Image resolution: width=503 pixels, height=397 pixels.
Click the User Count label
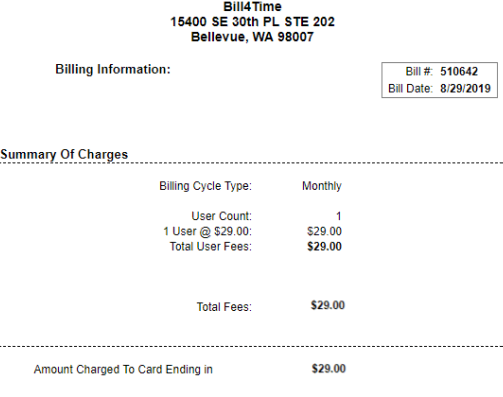pos(221,216)
